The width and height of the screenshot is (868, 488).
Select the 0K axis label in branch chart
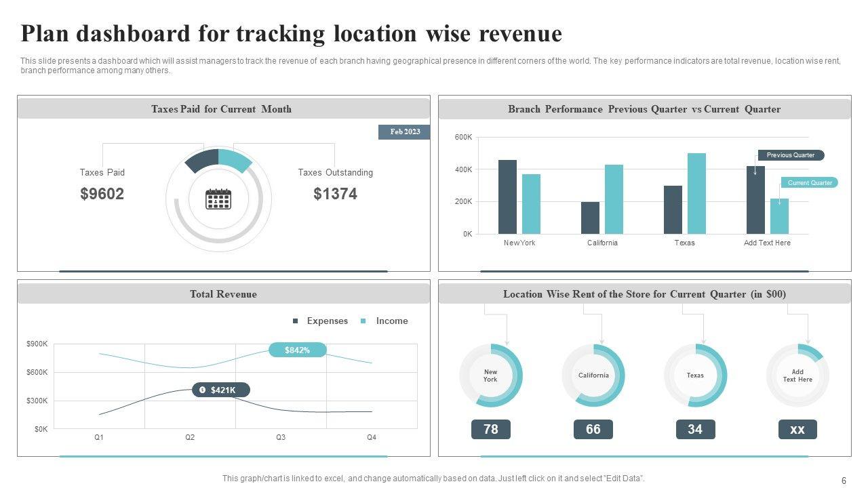467,234
